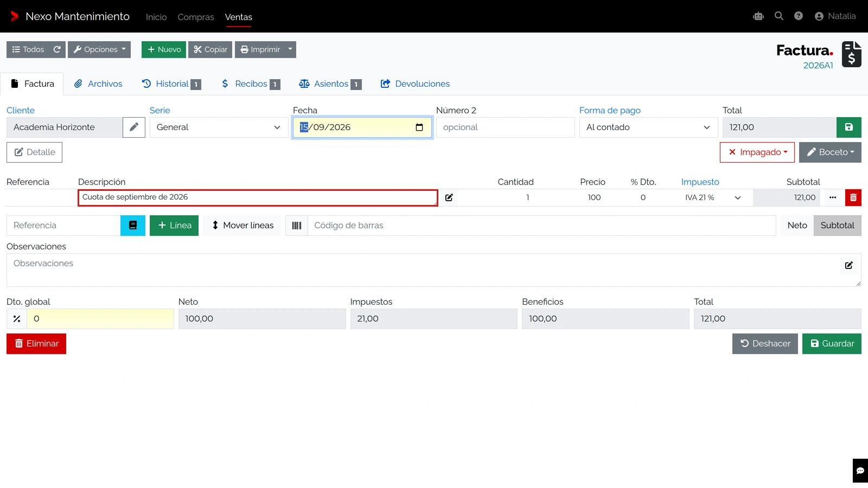Click Guardar button

(x=832, y=344)
